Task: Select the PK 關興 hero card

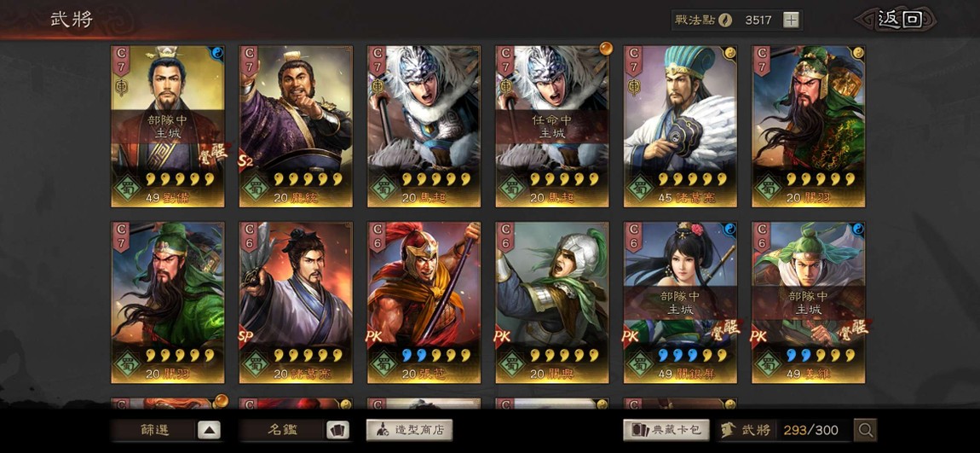Action: pyautogui.click(x=552, y=302)
